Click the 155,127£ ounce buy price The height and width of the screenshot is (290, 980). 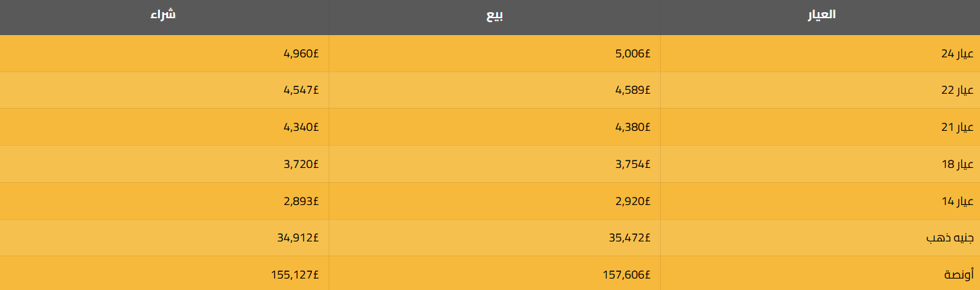point(296,274)
